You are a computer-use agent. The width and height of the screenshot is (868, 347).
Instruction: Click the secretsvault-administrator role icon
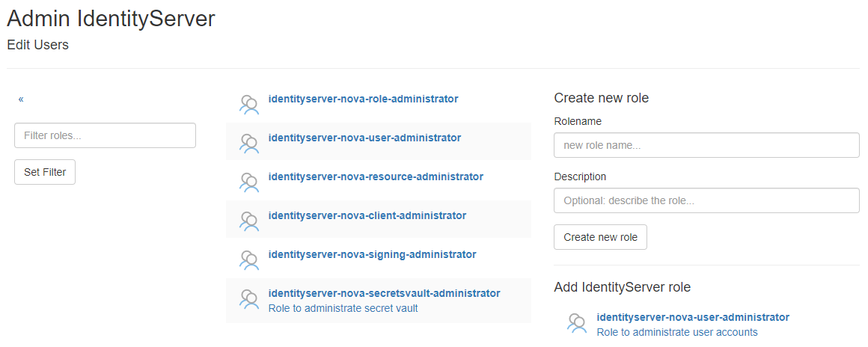click(x=248, y=298)
